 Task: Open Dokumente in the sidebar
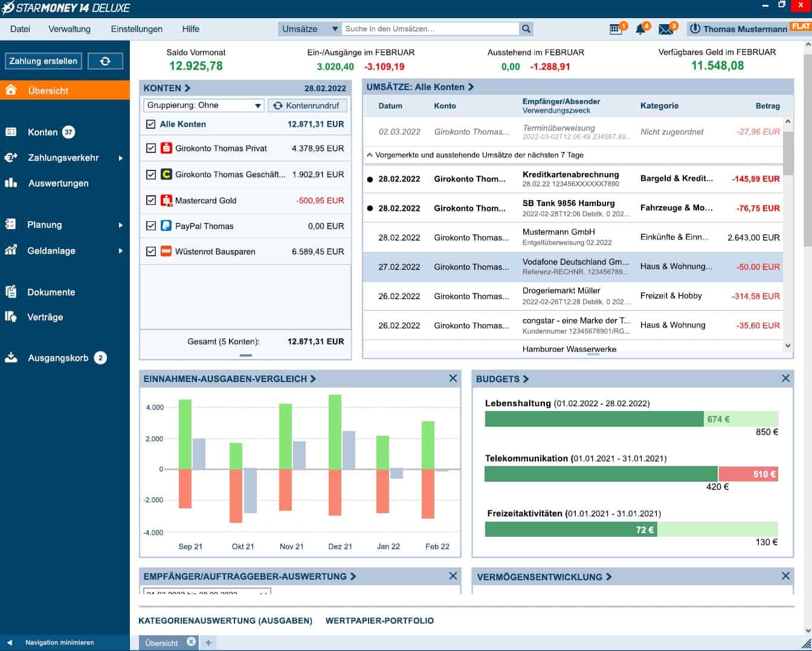[x=51, y=292]
